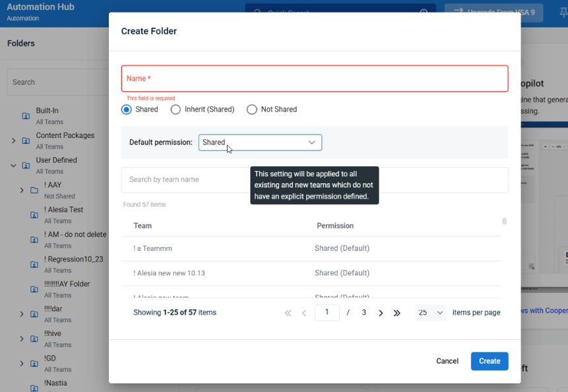The width and height of the screenshot is (568, 392).
Task: Select the ! Regression10_23 folder
Action: (x=73, y=259)
